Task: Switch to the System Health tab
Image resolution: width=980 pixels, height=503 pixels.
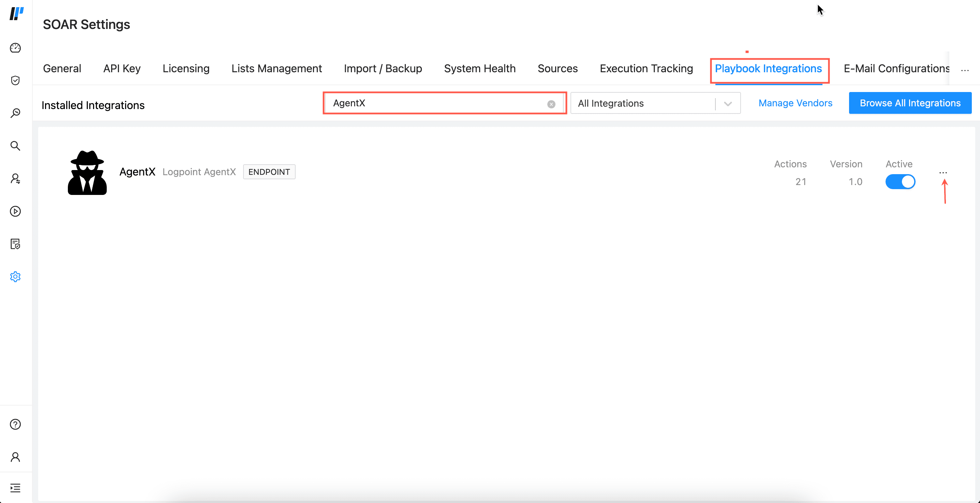Action: (479, 69)
